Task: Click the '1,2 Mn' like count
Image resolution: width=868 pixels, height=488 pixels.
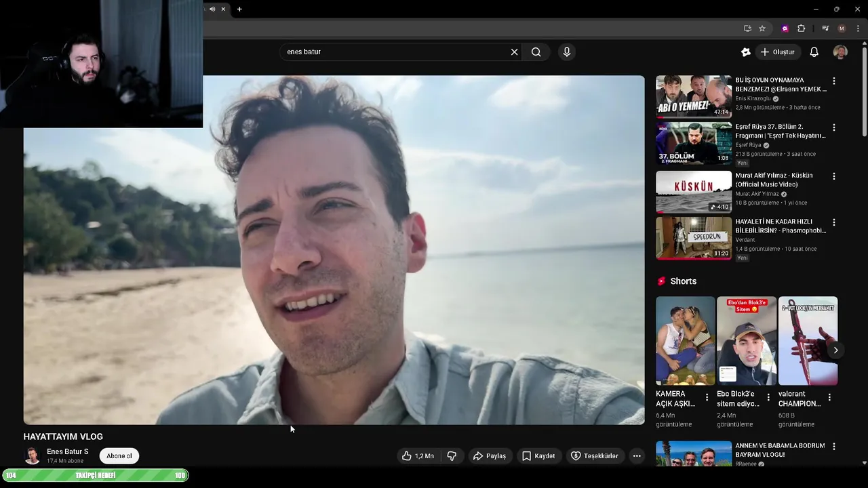Action: [425, 456]
